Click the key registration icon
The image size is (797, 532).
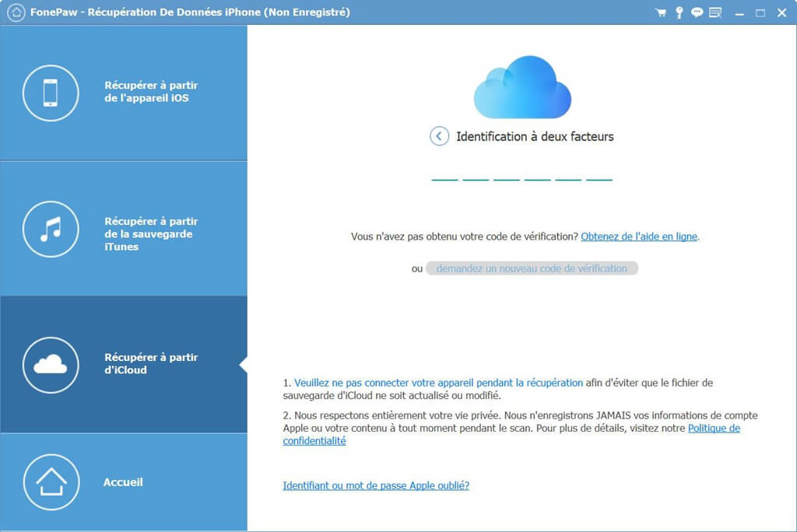(679, 12)
